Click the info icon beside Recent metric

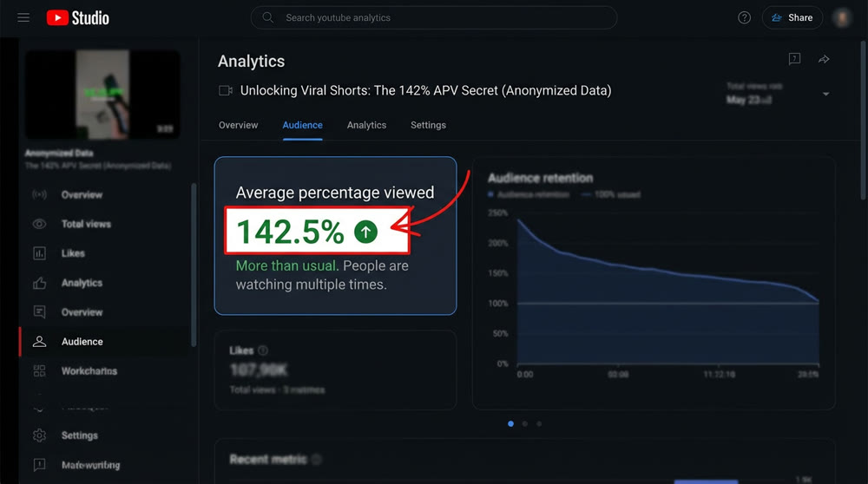point(317,459)
